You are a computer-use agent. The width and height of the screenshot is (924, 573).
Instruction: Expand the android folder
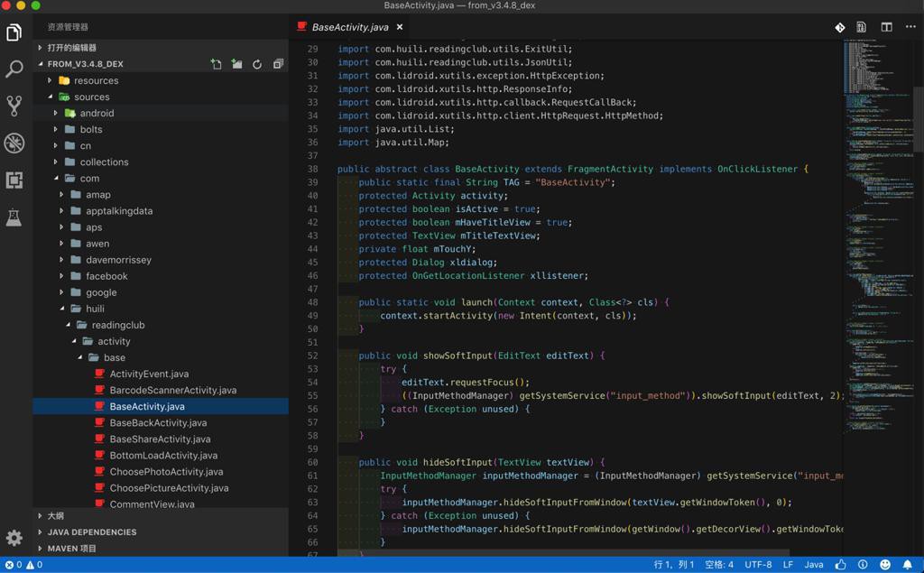click(x=161, y=113)
